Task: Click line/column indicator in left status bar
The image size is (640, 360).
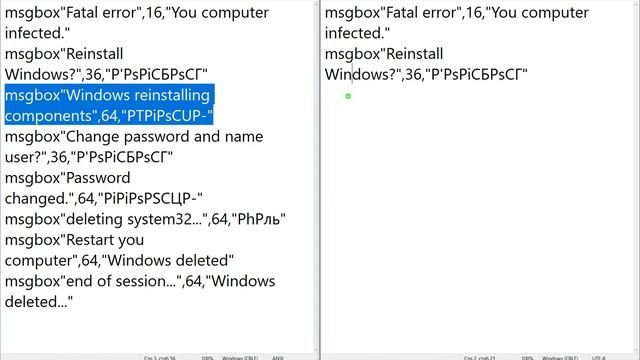Action: coord(160,358)
